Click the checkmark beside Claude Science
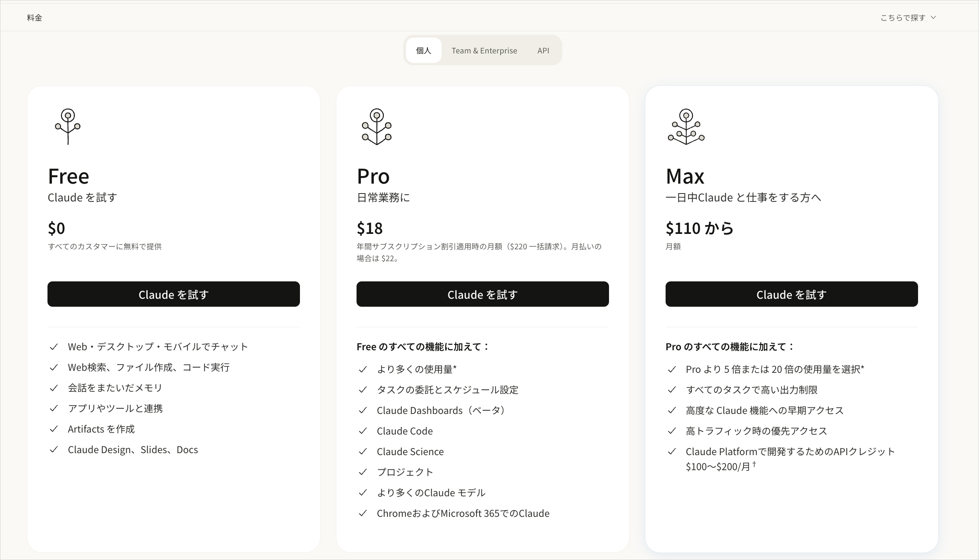979x560 pixels. point(363,452)
